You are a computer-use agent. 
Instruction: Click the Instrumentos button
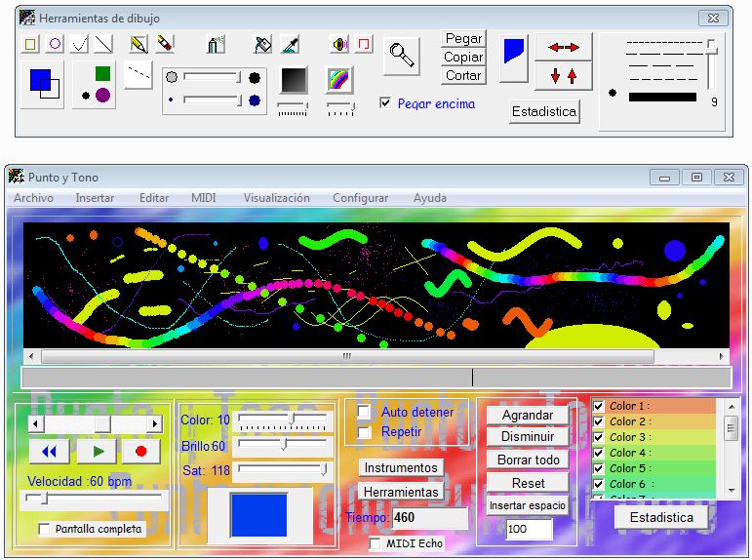(x=400, y=468)
